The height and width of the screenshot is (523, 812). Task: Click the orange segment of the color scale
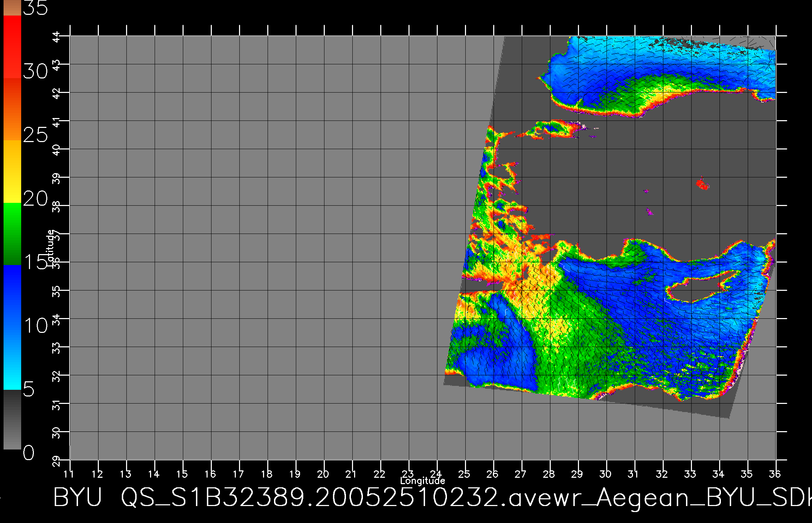pos(12,109)
